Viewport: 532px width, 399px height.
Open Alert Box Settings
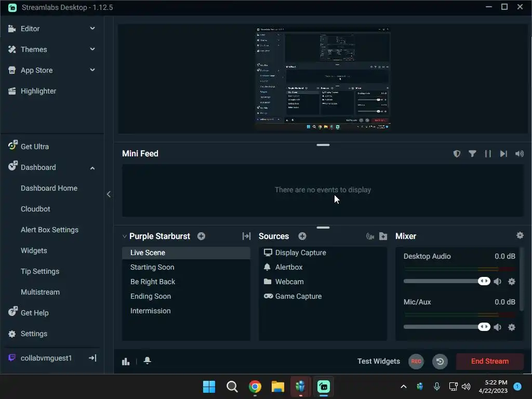point(49,230)
